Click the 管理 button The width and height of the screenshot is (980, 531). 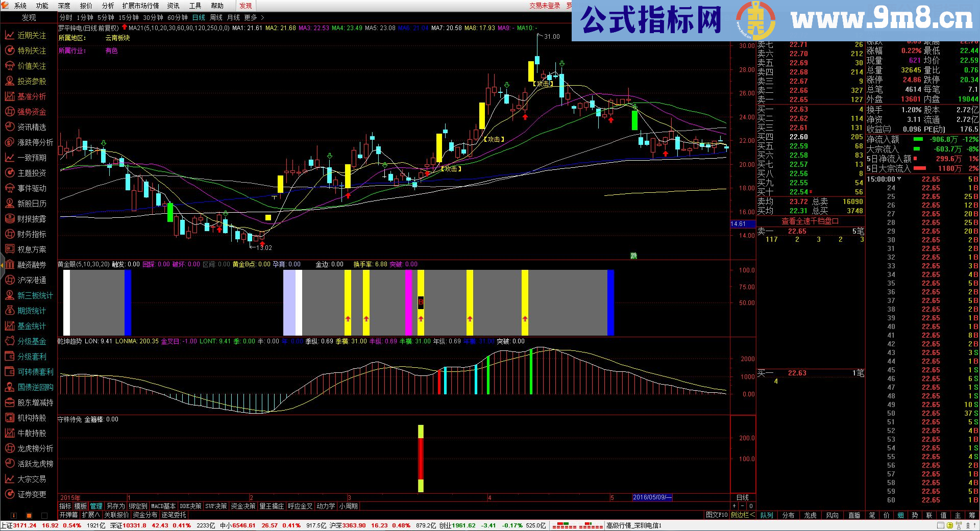96,507
